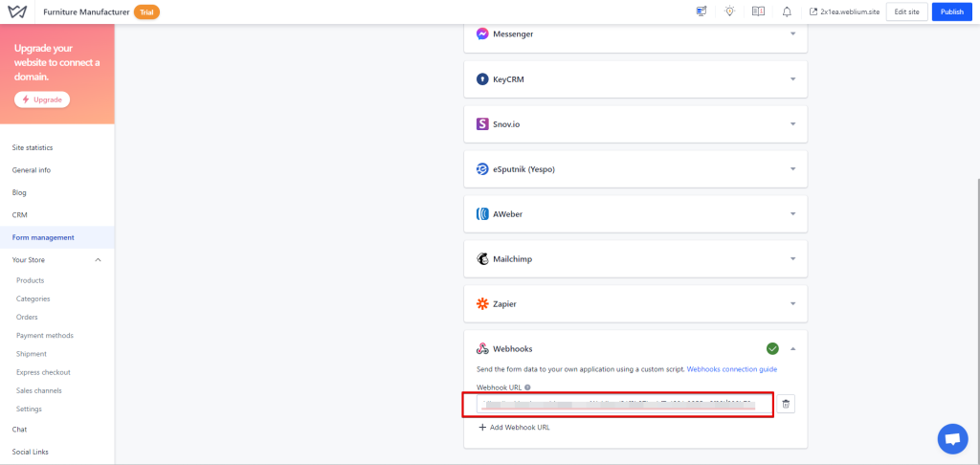Click the monitor icon in top bar

click(702, 11)
